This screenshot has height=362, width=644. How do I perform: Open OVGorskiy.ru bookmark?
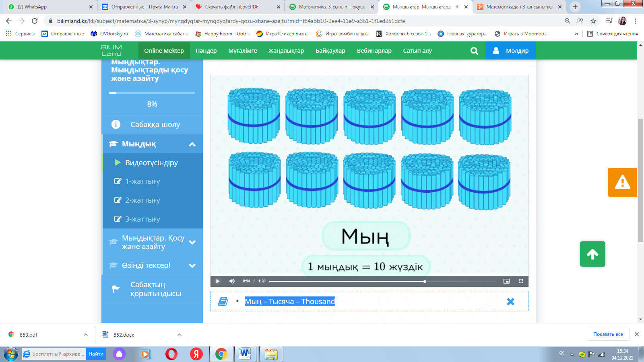[x=109, y=34]
